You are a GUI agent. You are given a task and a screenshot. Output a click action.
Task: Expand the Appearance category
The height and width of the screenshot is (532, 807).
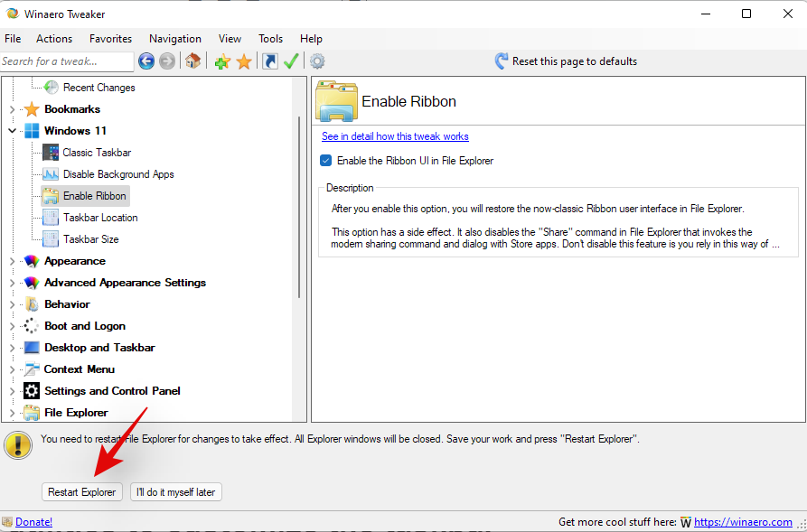pyautogui.click(x=12, y=261)
